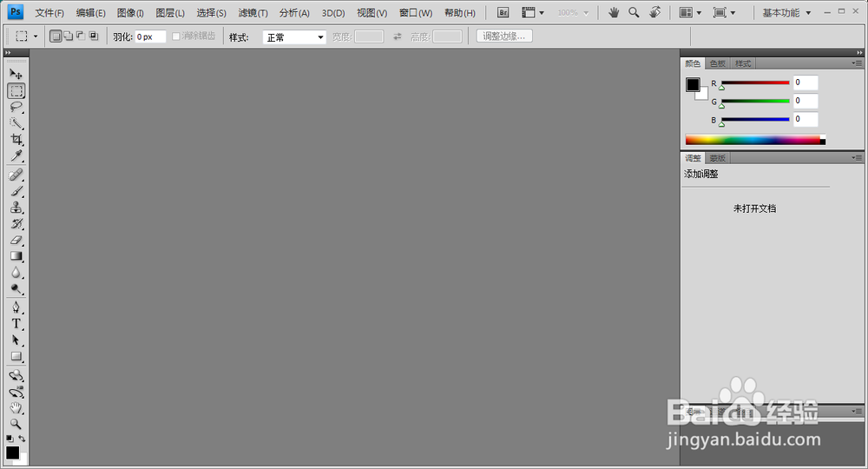Open the Color panel options menu
Viewport: 868px width, 469px height.
(857, 63)
